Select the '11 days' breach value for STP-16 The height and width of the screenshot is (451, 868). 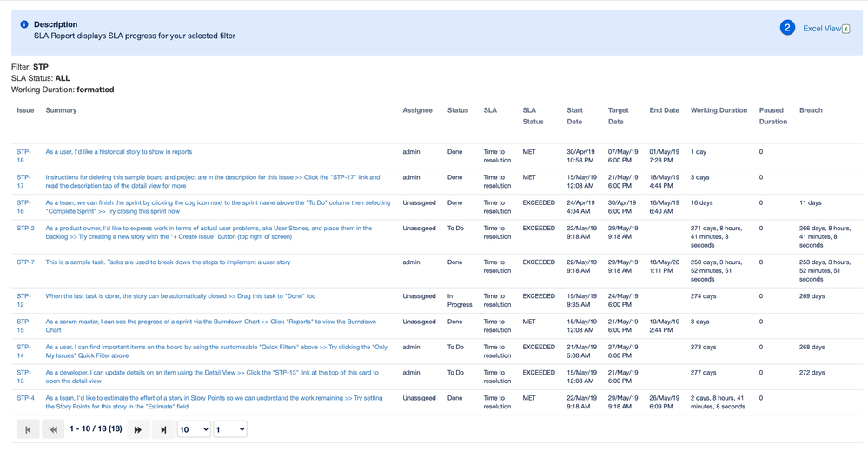[811, 203]
